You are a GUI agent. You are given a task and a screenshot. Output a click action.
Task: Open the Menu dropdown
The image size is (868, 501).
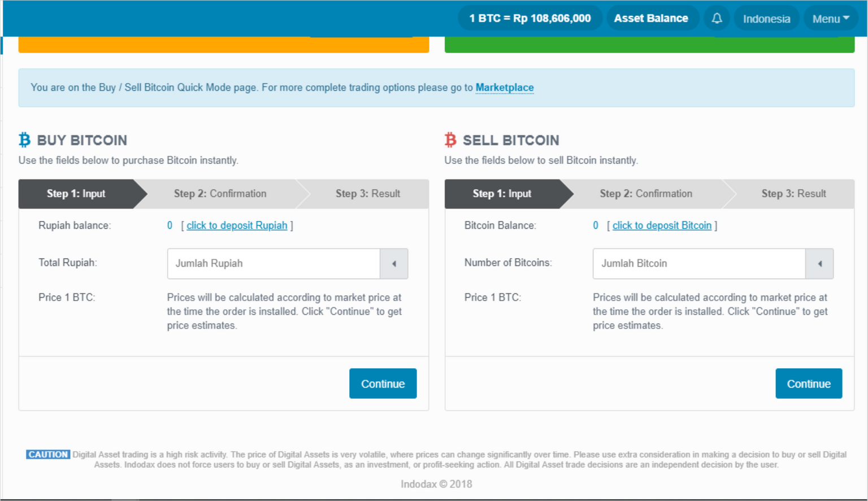tap(830, 19)
